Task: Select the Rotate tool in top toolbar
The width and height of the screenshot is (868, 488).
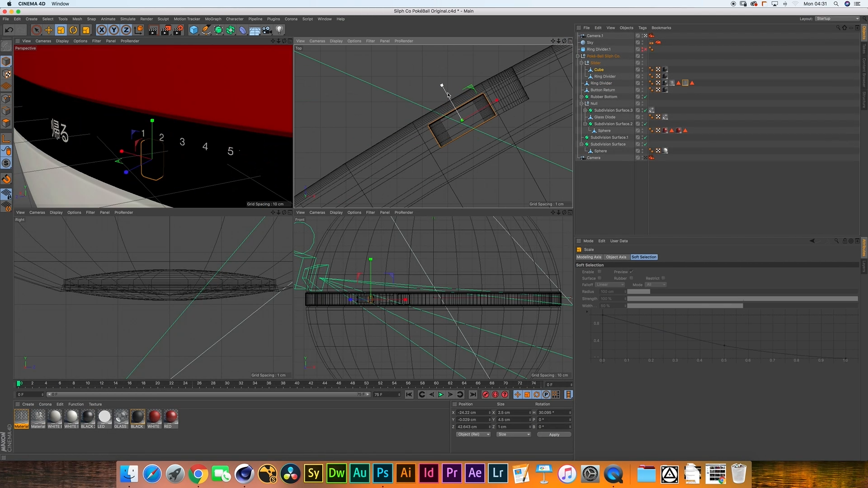Action: click(x=73, y=30)
